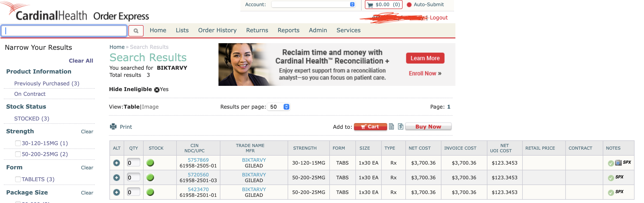Clear the Strength filter
Image resolution: width=644 pixels, height=203 pixels.
(x=87, y=132)
